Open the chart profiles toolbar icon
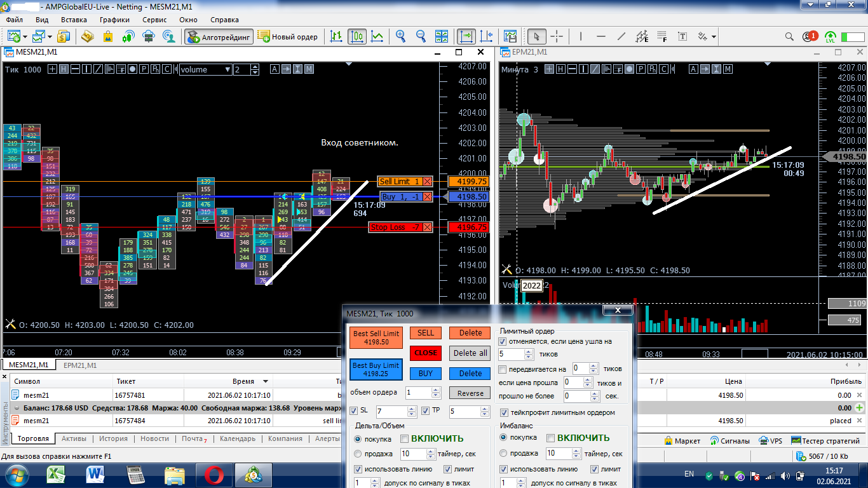 coord(39,36)
